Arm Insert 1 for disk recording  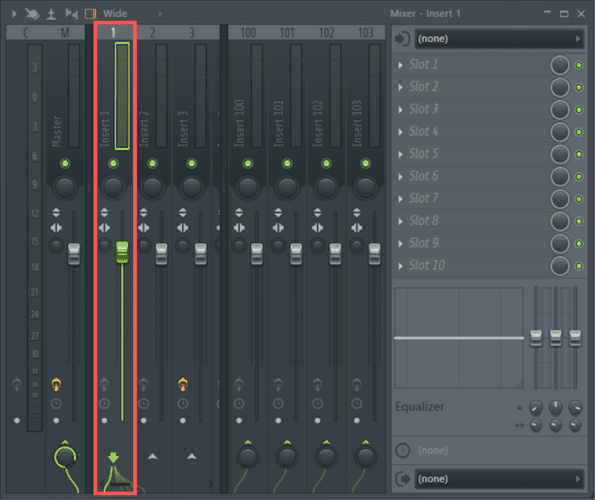coord(104,384)
